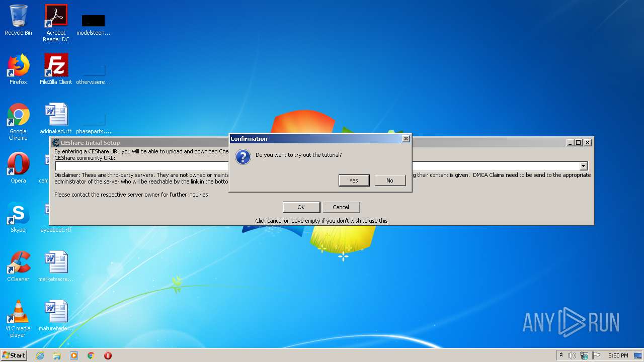This screenshot has width=644, height=362.
Task: Close the CEShare Initial Setup window
Action: (587, 143)
